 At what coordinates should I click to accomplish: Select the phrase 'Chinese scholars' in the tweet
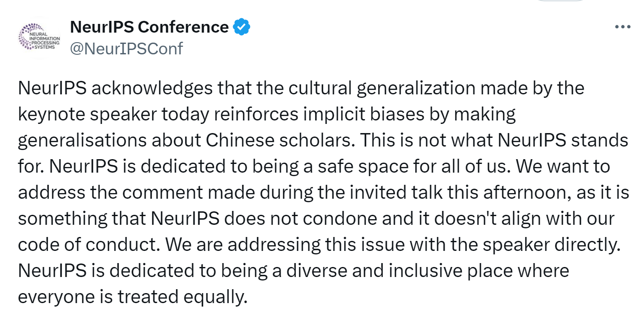tap(280, 141)
